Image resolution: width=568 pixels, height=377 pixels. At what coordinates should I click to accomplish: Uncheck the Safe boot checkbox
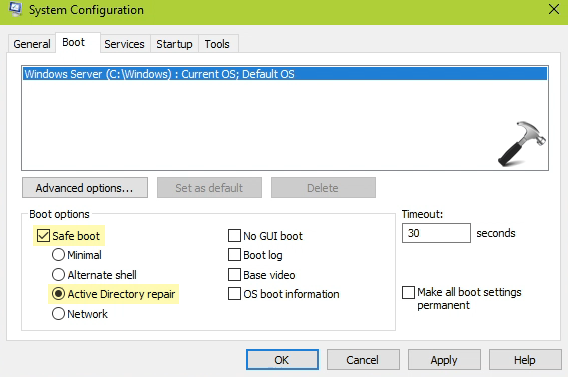[43, 236]
